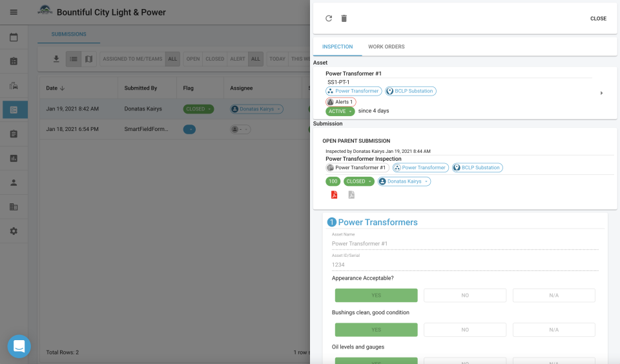Click the Asset Name field
This screenshot has width=620, height=364.
(465, 243)
